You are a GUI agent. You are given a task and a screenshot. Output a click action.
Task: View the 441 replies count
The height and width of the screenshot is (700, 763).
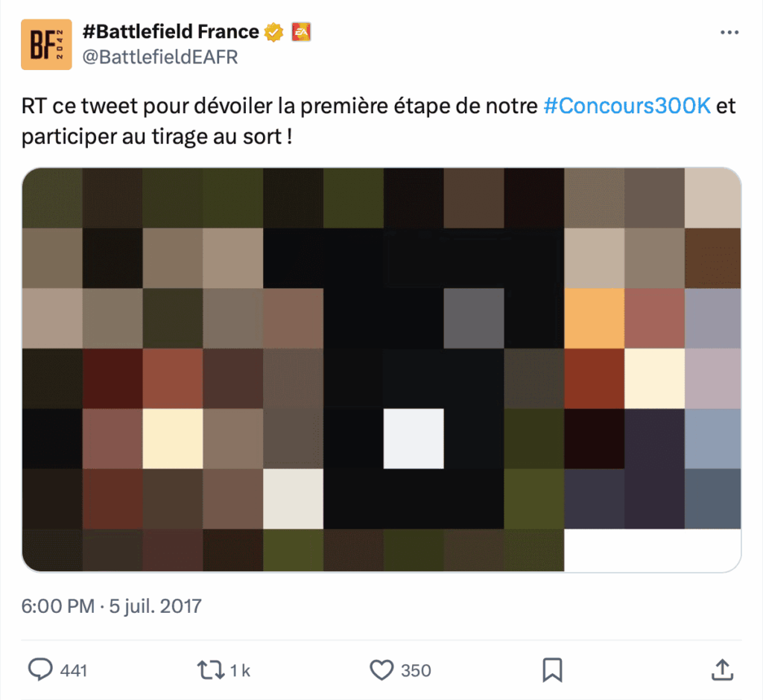pos(74,671)
